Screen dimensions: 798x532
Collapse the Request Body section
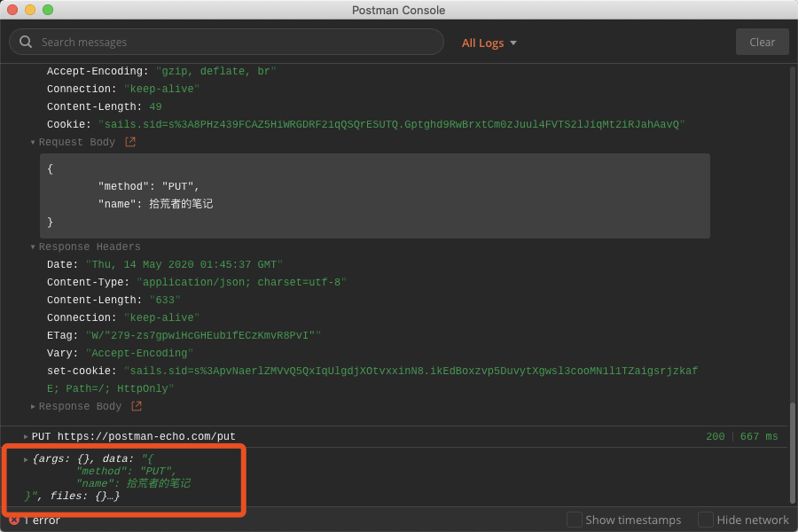(x=33, y=142)
